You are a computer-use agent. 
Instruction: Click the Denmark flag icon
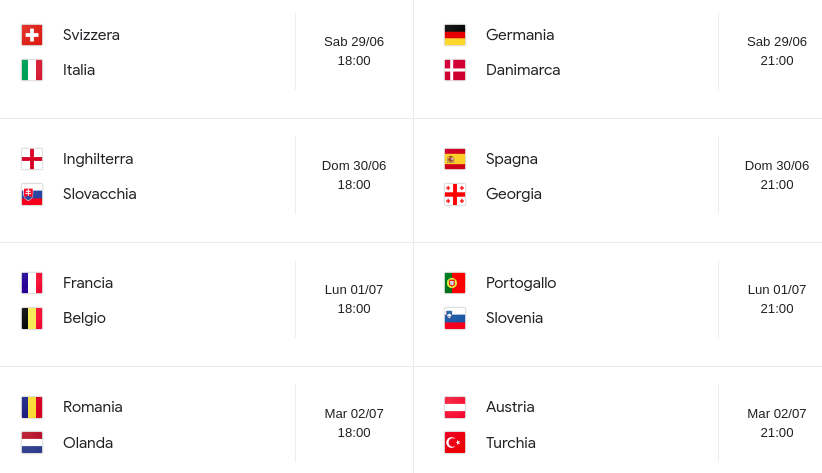[x=455, y=70]
